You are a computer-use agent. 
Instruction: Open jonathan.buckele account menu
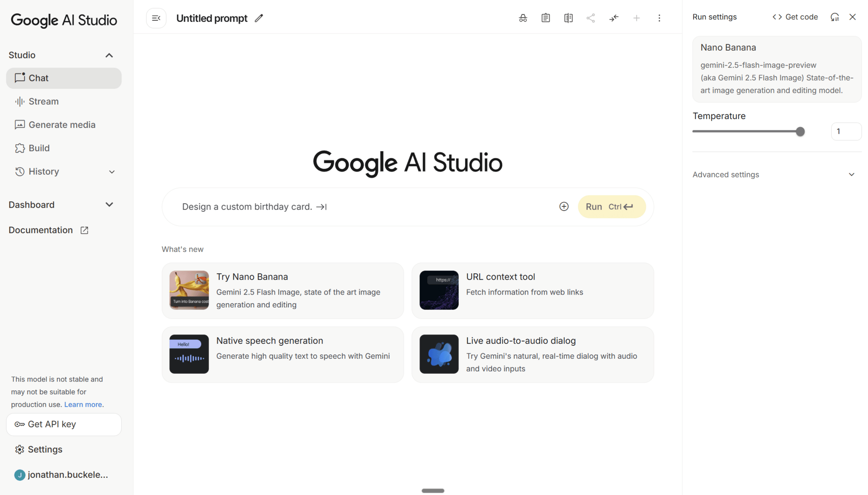click(61, 475)
